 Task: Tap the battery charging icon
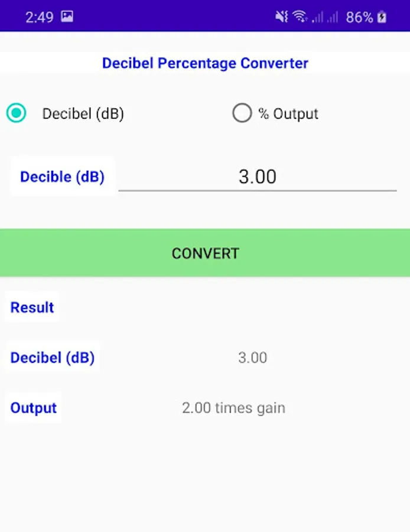(382, 17)
